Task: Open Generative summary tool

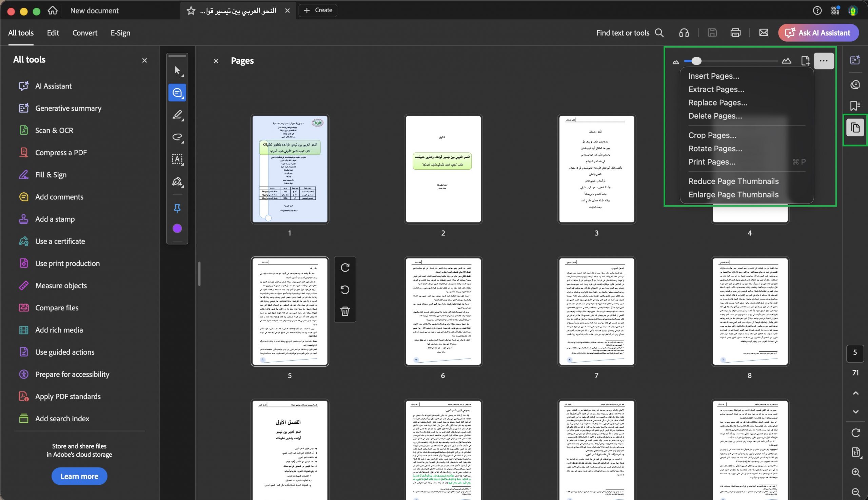Action: pos(60,109)
